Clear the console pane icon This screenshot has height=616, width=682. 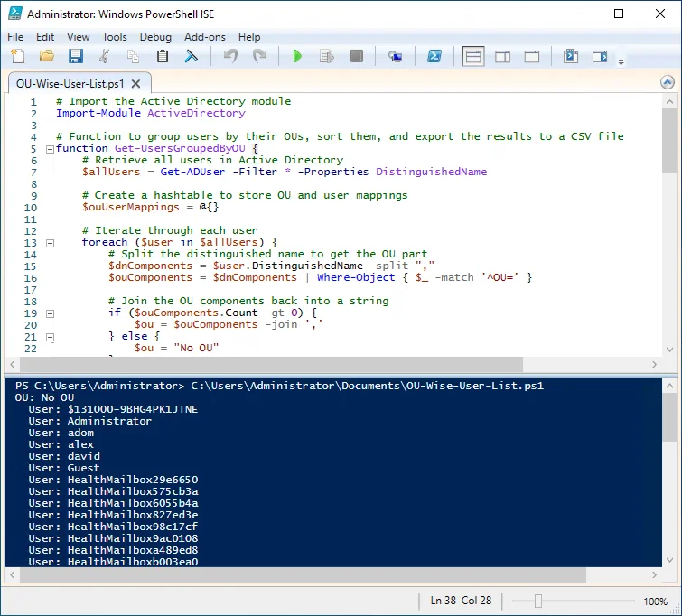pos(191,56)
